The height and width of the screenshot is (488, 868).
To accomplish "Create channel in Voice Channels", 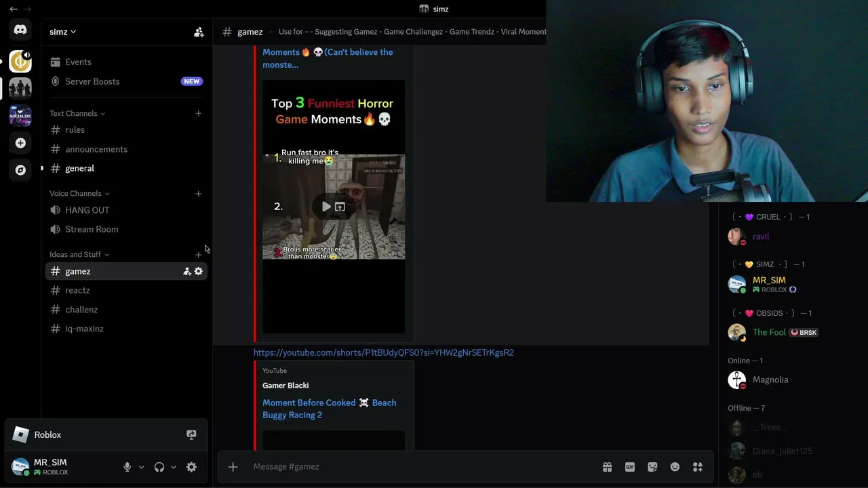I will pyautogui.click(x=198, y=193).
